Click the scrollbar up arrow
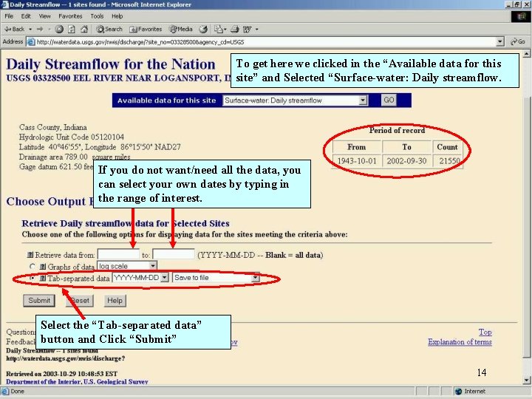This screenshot has height=399, width=532. point(526,54)
